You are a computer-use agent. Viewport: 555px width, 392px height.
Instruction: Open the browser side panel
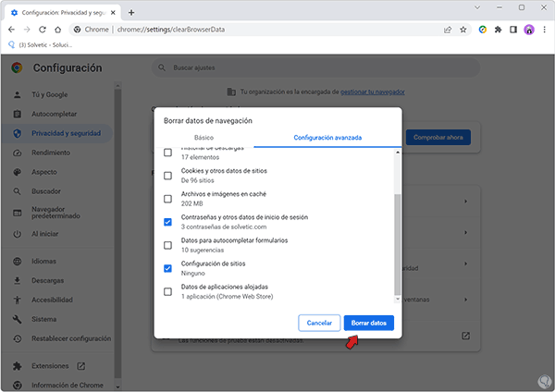click(x=513, y=29)
